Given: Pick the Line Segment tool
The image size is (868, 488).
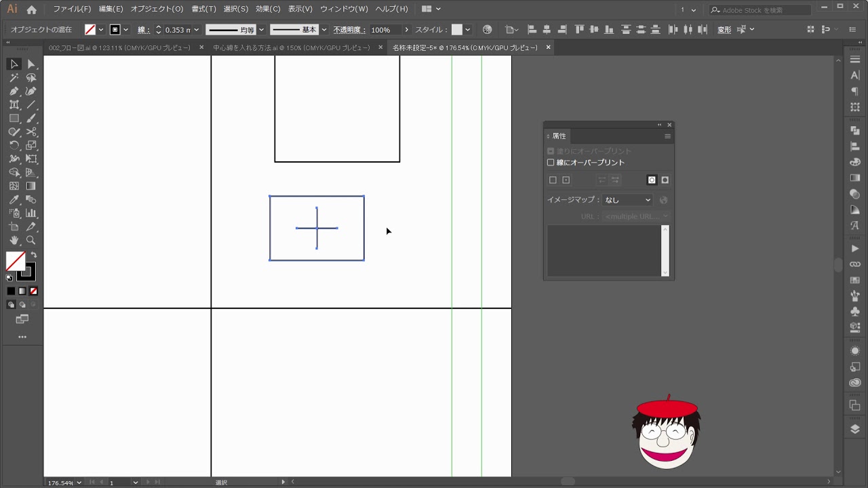Looking at the screenshot, I should pyautogui.click(x=31, y=105).
